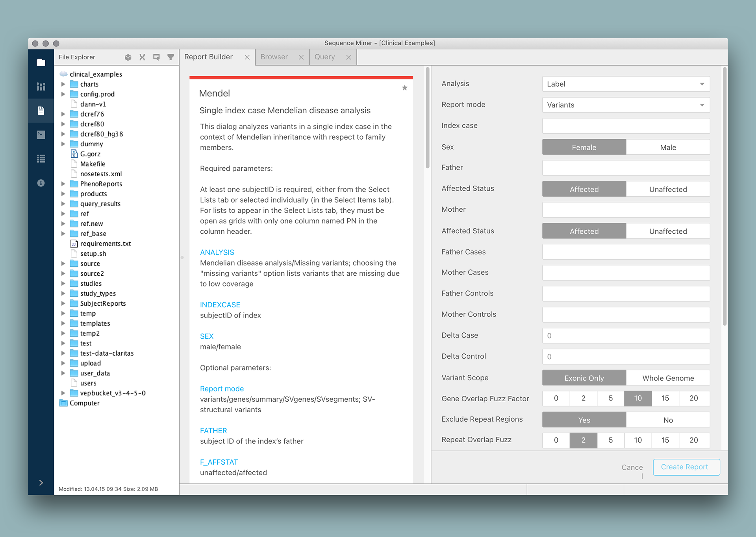Set Sex to Female

pyautogui.click(x=584, y=147)
